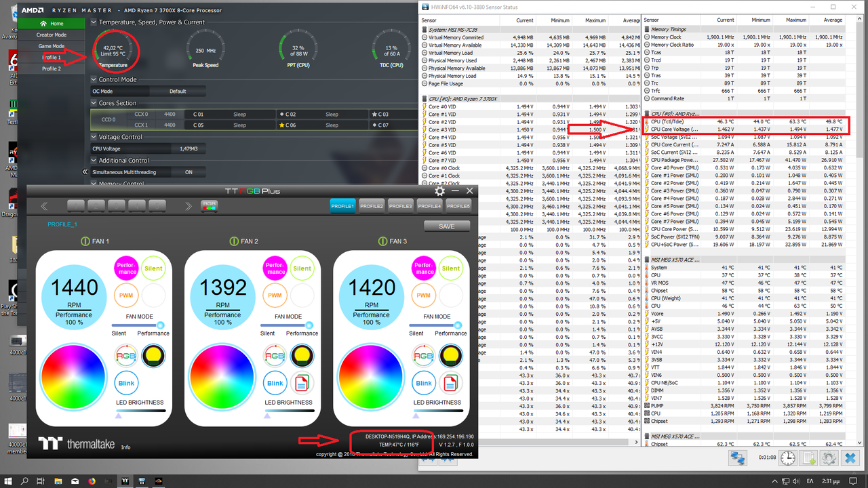Image resolution: width=868 pixels, height=488 pixels.
Task: Collapse Ryzen Master sidebar with double-arrow
Action: click(85, 172)
